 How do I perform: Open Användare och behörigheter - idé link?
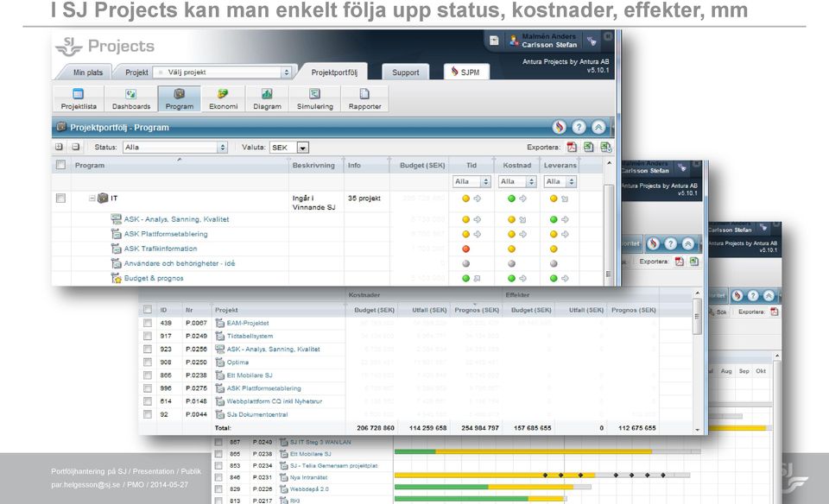coord(180,263)
